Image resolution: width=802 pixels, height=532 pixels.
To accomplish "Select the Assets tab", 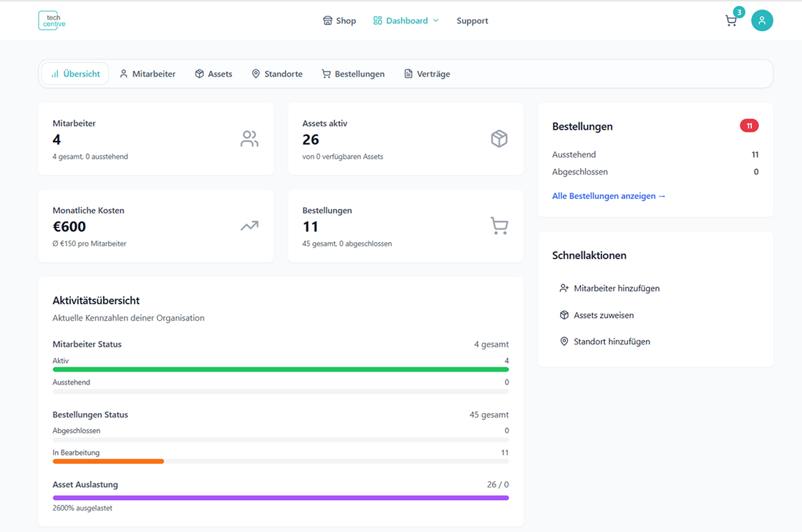I will pyautogui.click(x=213, y=74).
